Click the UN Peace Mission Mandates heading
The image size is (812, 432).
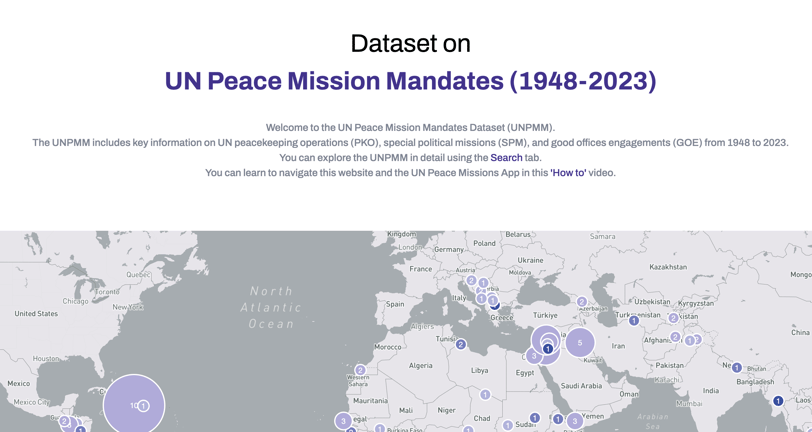(x=410, y=81)
